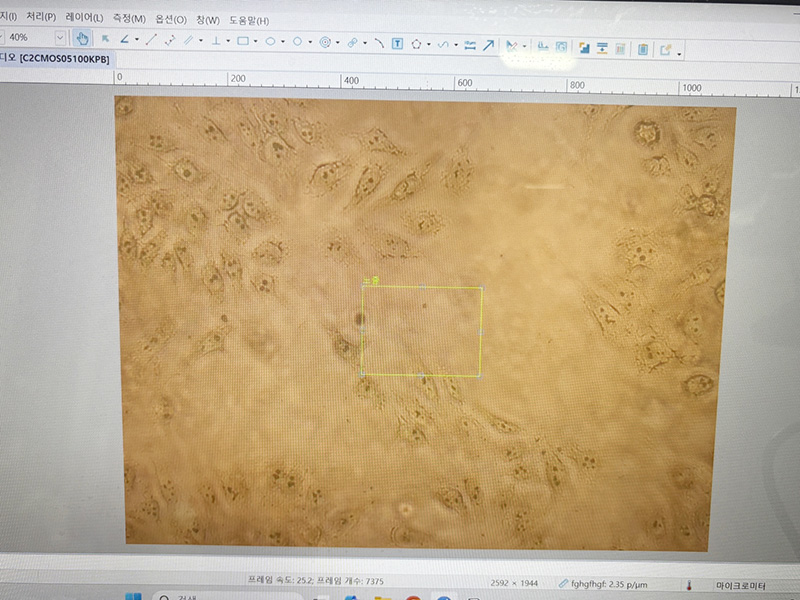Select the angle measurement tool

124,41
